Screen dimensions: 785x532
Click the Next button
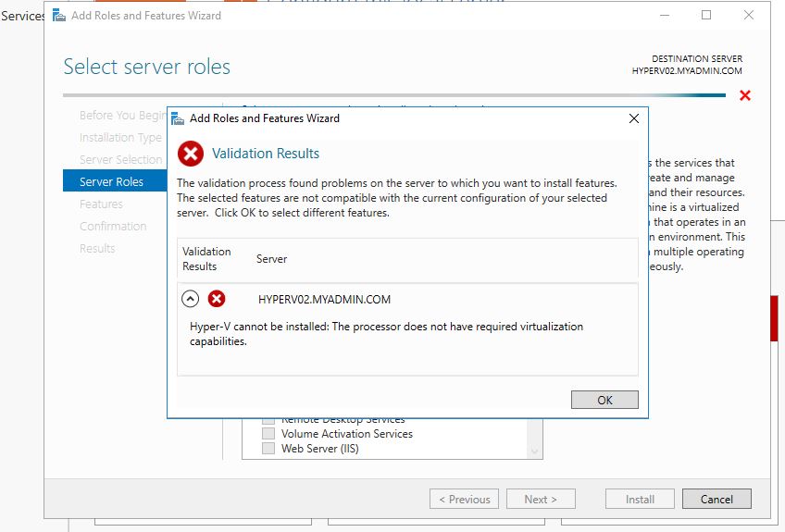pyautogui.click(x=541, y=499)
